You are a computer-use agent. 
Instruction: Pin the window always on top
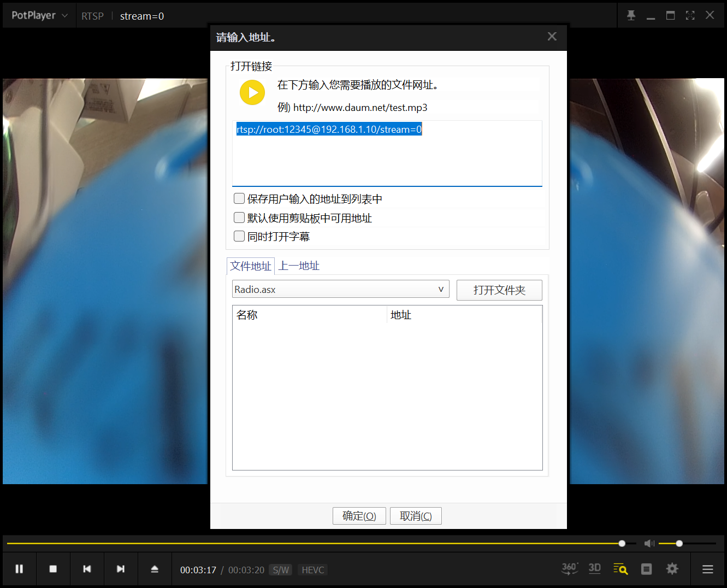click(631, 15)
